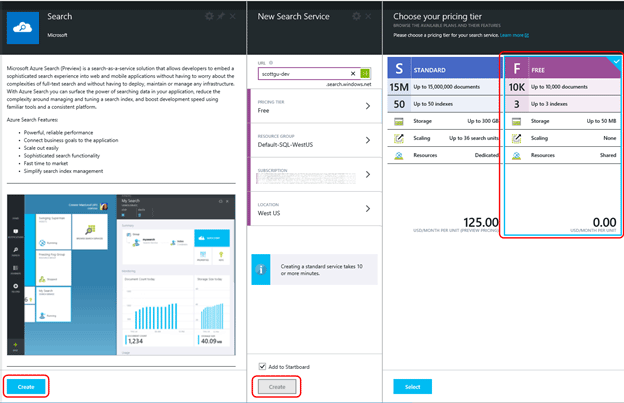
Task: Pin the Search blade using pin icon
Action: click(221, 16)
